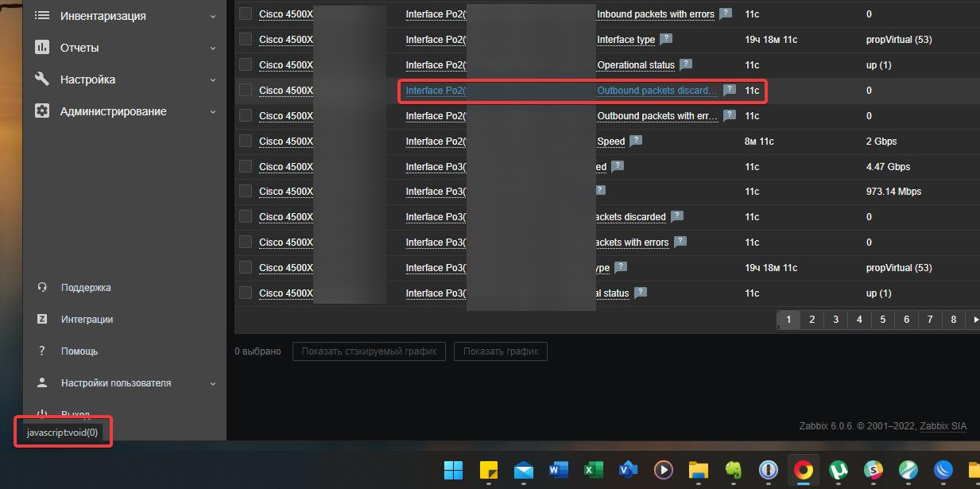Click the 4.47 Gbps value

888,167
